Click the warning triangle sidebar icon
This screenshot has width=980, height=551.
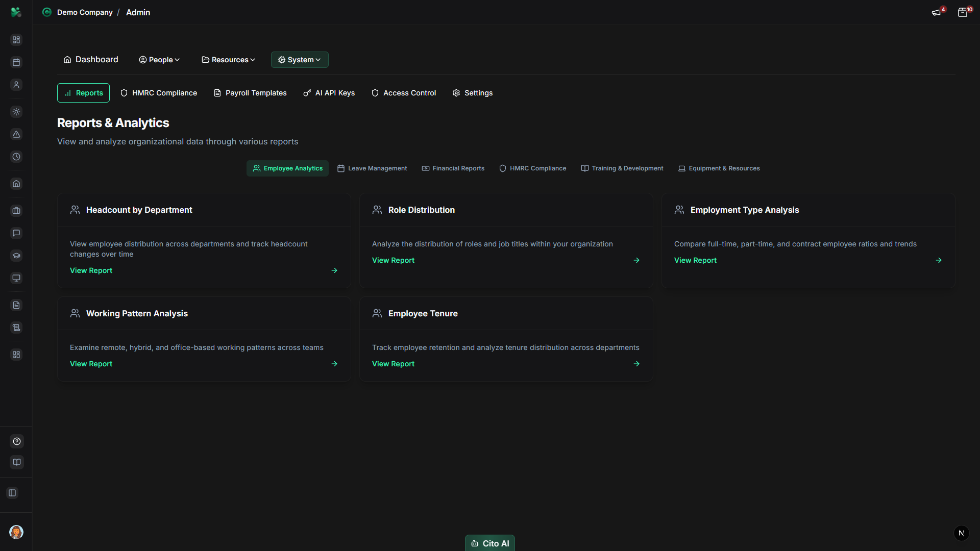16,135
